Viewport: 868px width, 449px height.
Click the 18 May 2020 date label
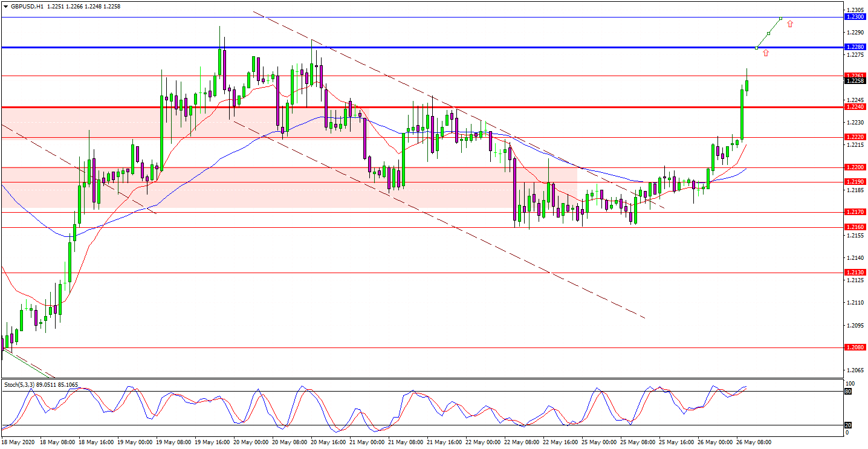(x=19, y=442)
